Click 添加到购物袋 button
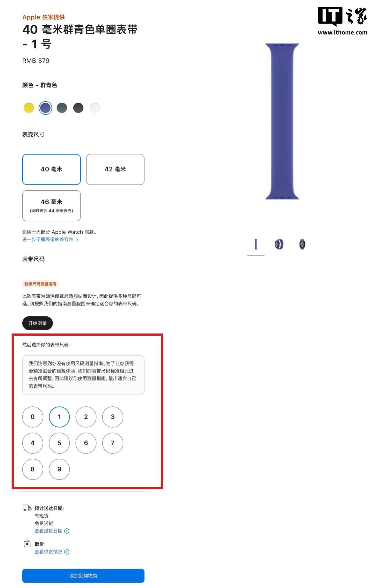The width and height of the screenshot is (373, 588). point(83,576)
